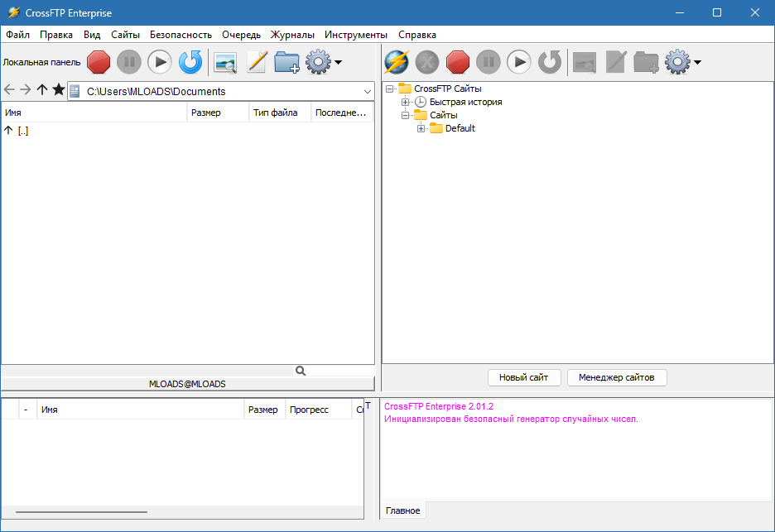
Task: Open the local path dropdown chevron
Action: (x=368, y=91)
